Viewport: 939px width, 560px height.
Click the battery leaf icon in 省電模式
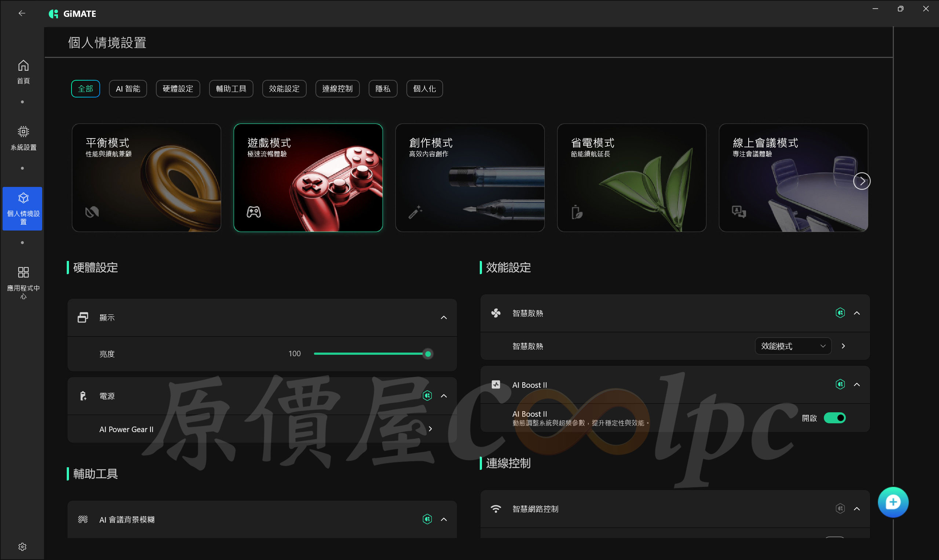[x=577, y=212]
